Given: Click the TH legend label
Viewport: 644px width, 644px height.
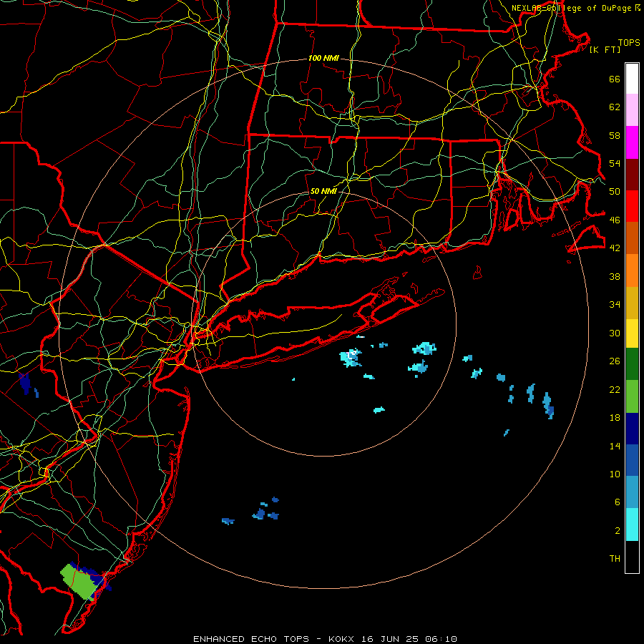Looking at the screenshot, I should coord(615,558).
